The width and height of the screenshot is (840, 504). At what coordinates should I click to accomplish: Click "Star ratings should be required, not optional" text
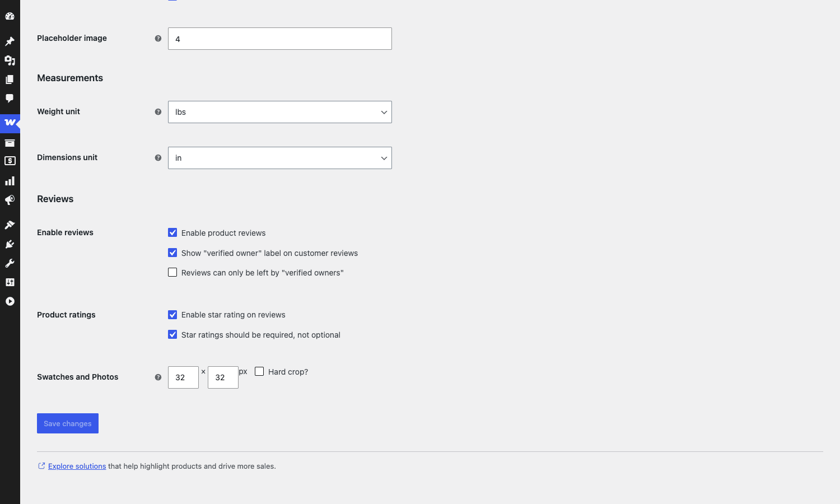(x=261, y=335)
